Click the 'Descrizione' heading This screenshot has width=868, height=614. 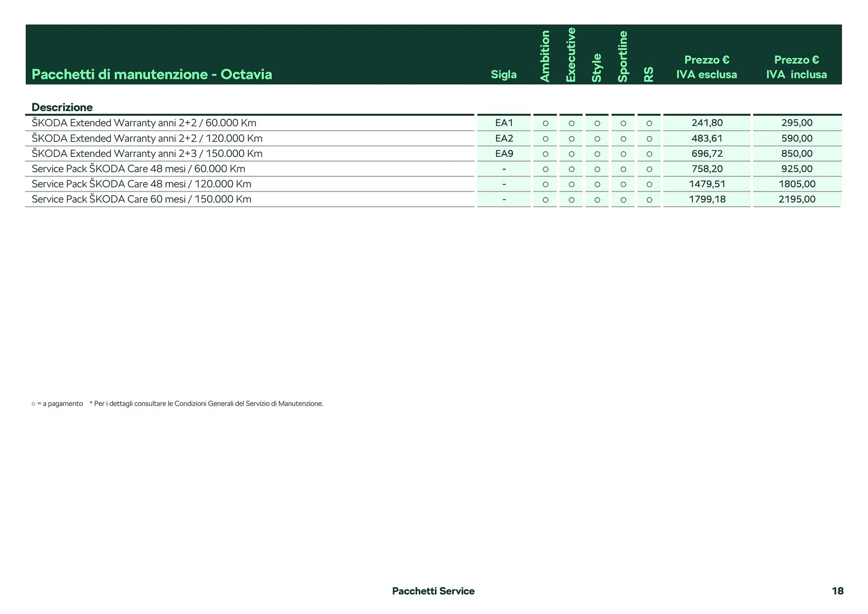62,107
